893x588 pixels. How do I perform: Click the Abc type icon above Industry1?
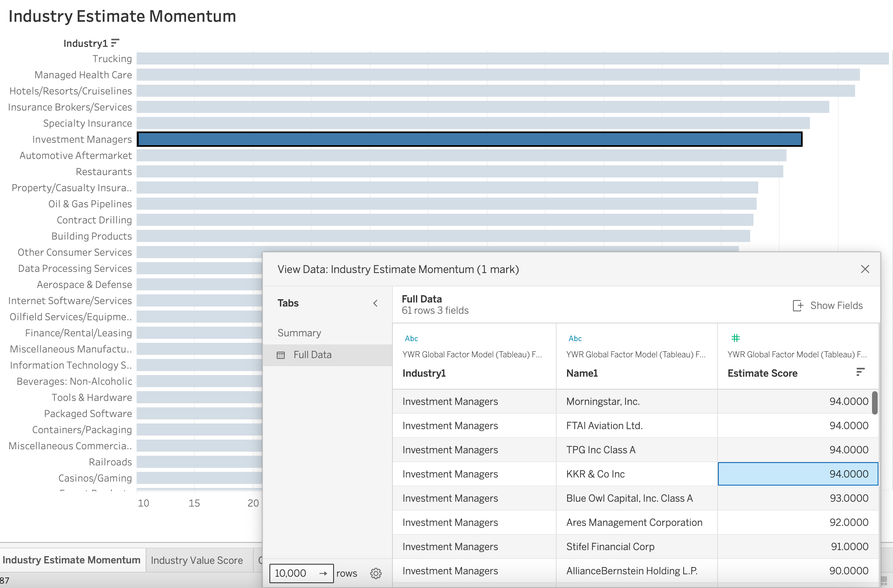411,338
